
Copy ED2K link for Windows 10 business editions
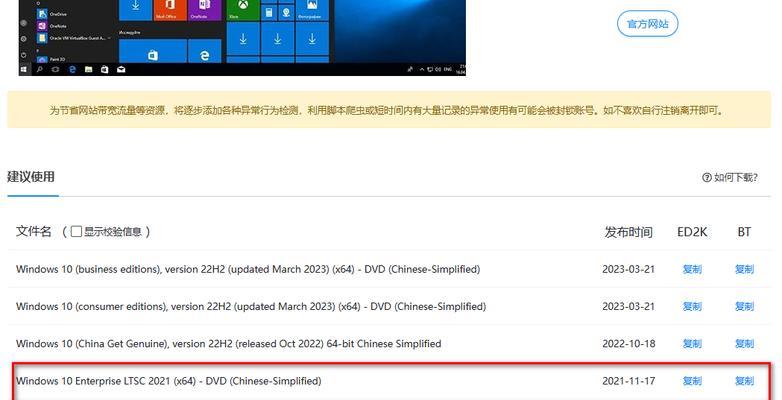tap(692, 269)
